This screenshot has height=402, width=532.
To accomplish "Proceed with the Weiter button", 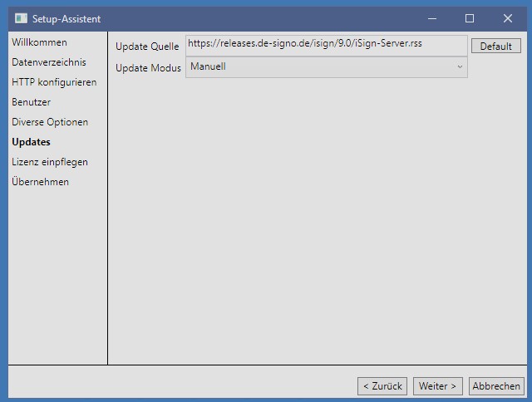I will pyautogui.click(x=438, y=386).
